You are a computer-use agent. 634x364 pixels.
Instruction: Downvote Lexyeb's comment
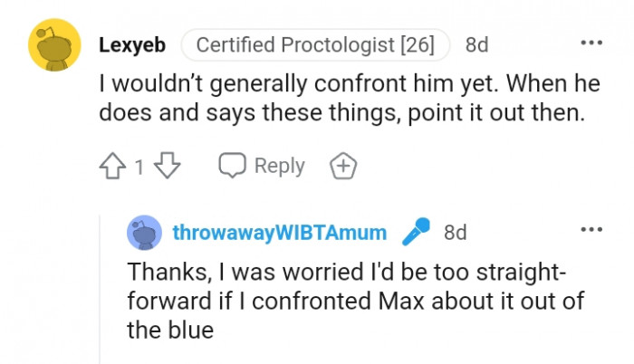click(168, 167)
